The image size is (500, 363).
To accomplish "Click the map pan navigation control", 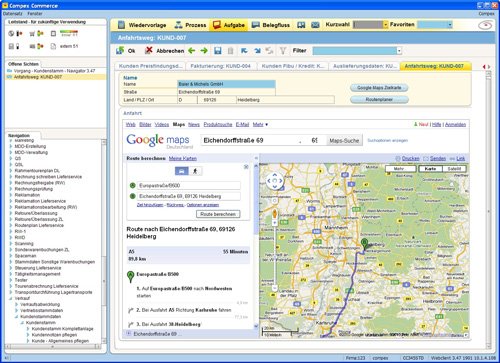I will tap(275, 181).
